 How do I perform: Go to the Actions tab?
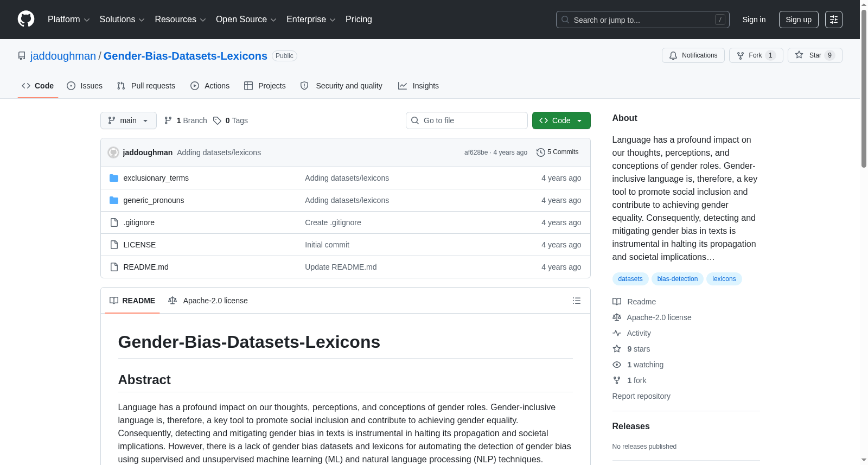pyautogui.click(x=210, y=86)
